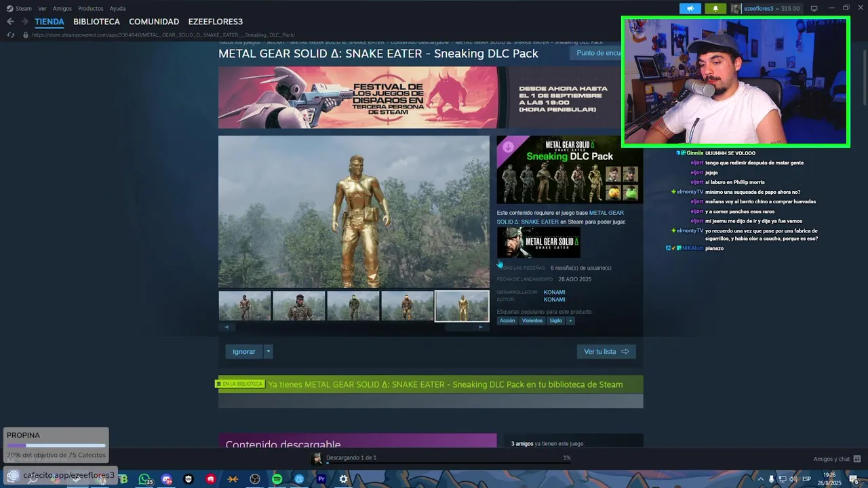Open Discord from the taskbar

[x=167, y=479]
